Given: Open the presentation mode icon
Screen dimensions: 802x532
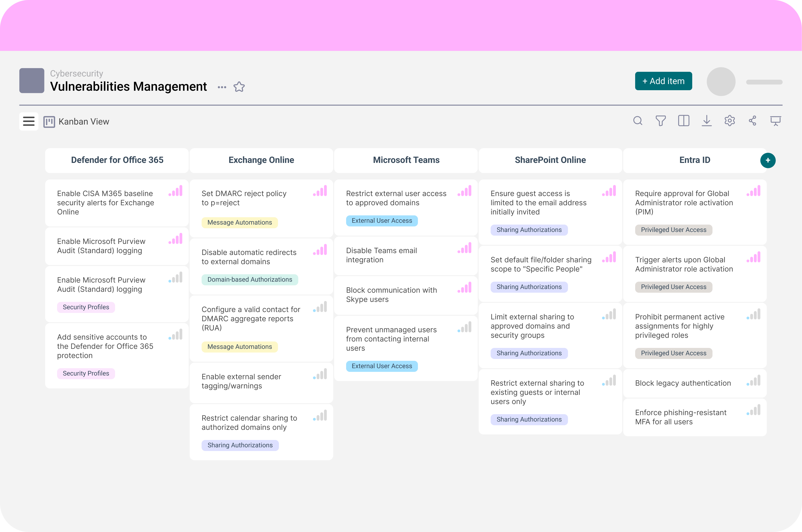Looking at the screenshot, I should [x=776, y=121].
